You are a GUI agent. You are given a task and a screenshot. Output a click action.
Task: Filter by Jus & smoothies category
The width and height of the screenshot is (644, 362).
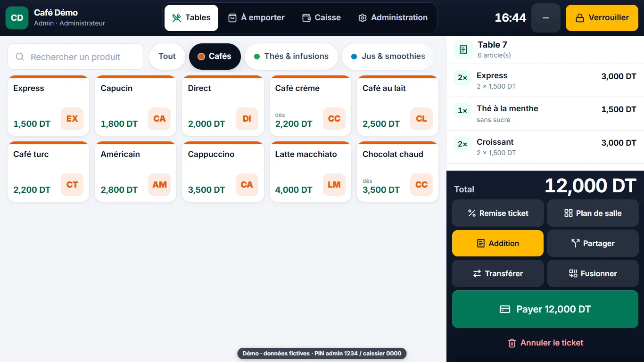388,57
